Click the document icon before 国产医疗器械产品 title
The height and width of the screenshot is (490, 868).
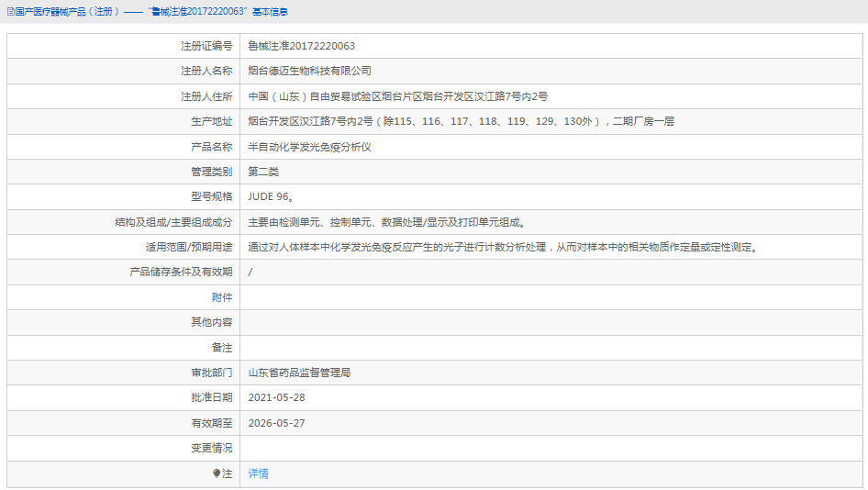coord(10,12)
